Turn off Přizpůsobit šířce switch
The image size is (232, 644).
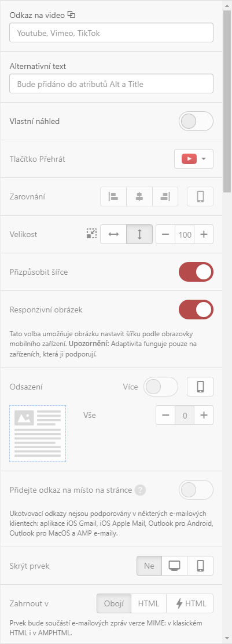196,272
